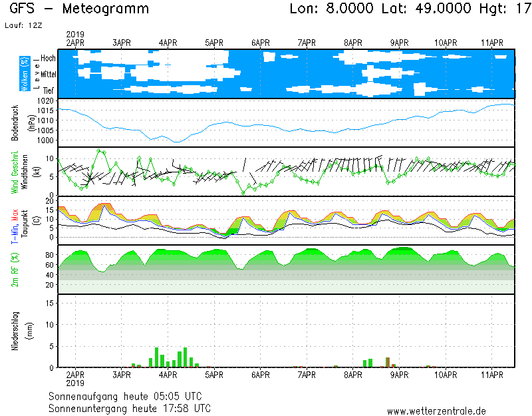The width and height of the screenshot is (532, 416).
Task: Click the Mittel cloud level label
Action: click(x=47, y=74)
